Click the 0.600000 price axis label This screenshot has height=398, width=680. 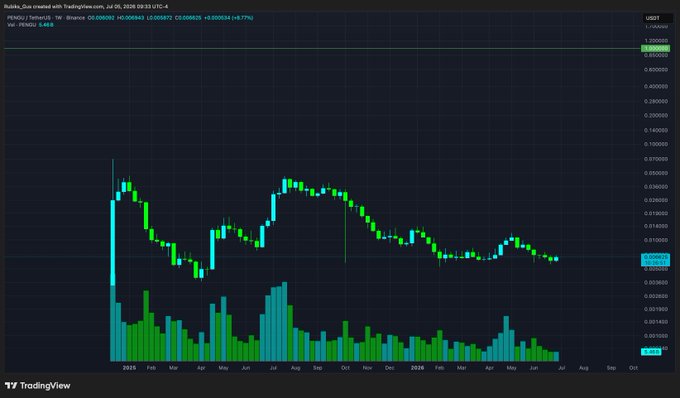click(656, 70)
